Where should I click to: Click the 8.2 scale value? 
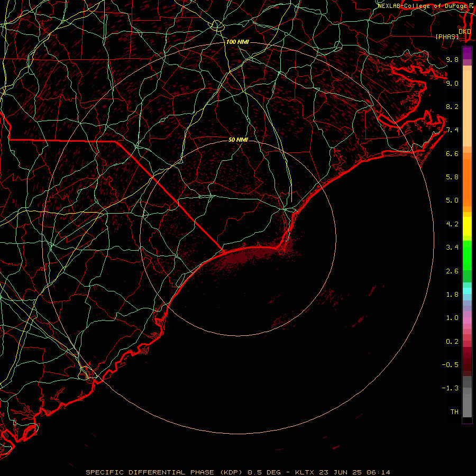pos(452,106)
